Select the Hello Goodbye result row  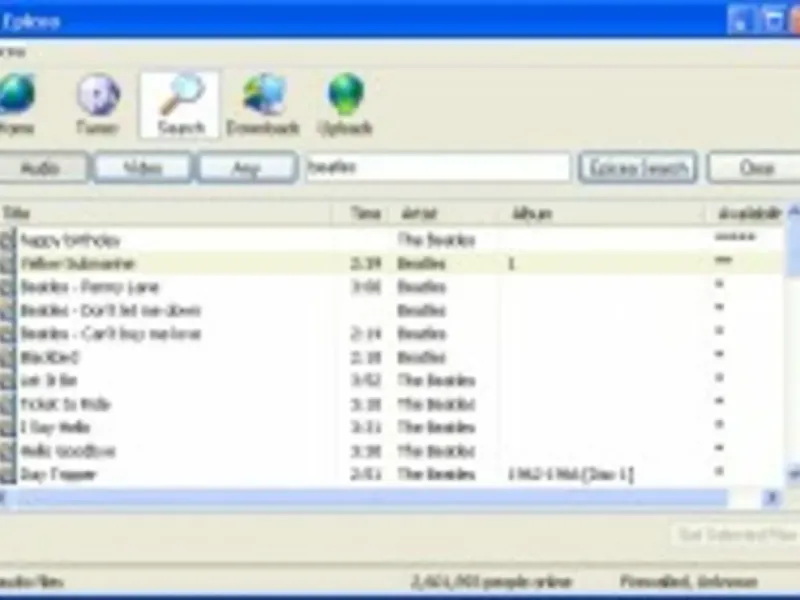[x=392, y=451]
